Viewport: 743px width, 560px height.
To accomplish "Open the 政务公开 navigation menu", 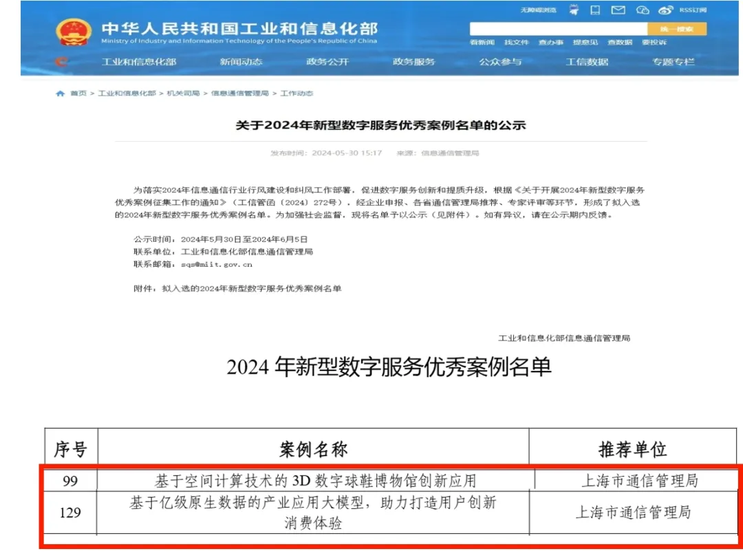I will pyautogui.click(x=327, y=62).
